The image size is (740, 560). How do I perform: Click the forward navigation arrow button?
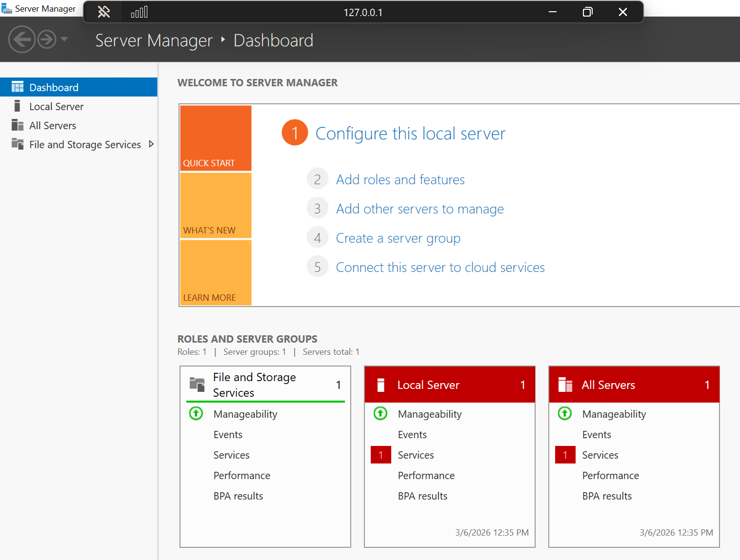pyautogui.click(x=47, y=39)
